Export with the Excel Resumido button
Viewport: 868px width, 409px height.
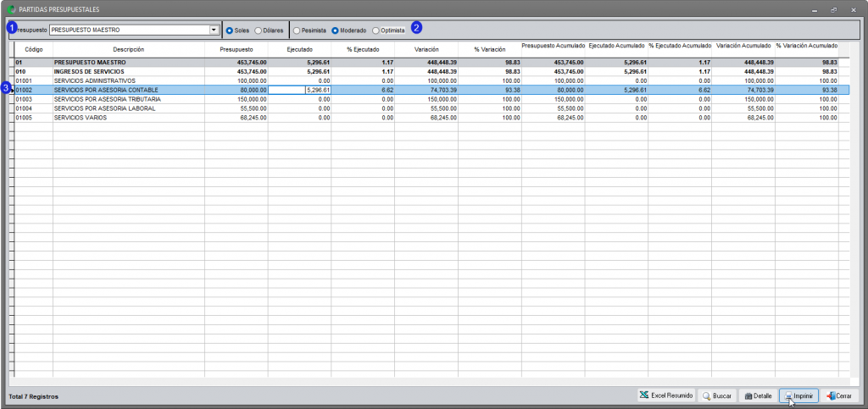(666, 395)
